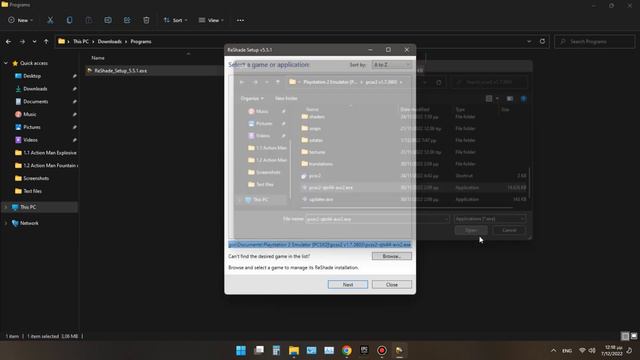Select Pictures in Quick access sidebar

32,127
